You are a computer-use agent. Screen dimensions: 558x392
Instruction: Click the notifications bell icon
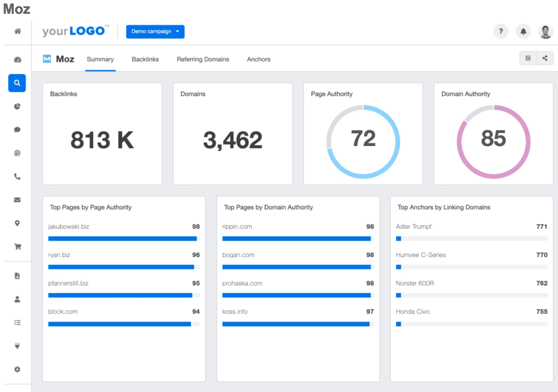coord(523,32)
